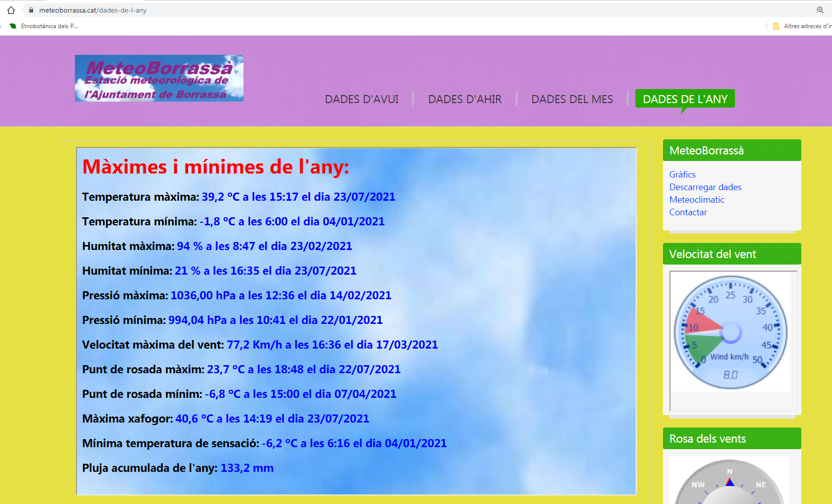The image size is (832, 504).
Task: Click the Pressió mínima 994,04 hPa value
Action: tap(276, 320)
